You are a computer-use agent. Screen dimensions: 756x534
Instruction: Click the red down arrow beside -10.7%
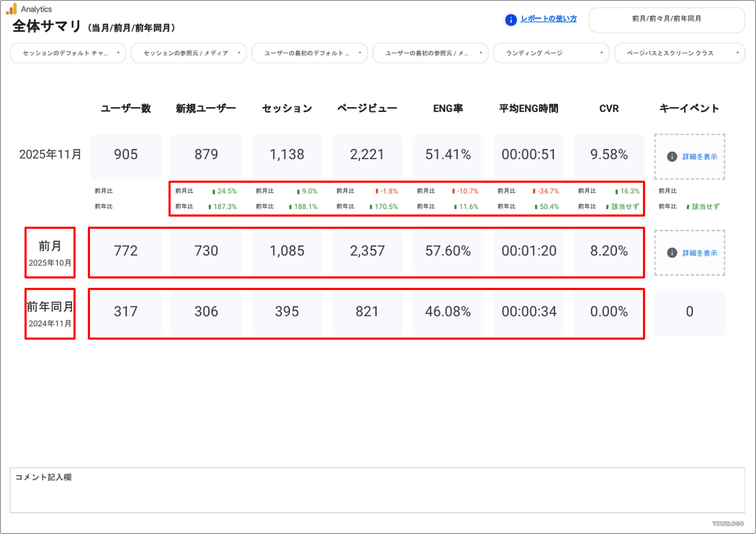tap(453, 191)
